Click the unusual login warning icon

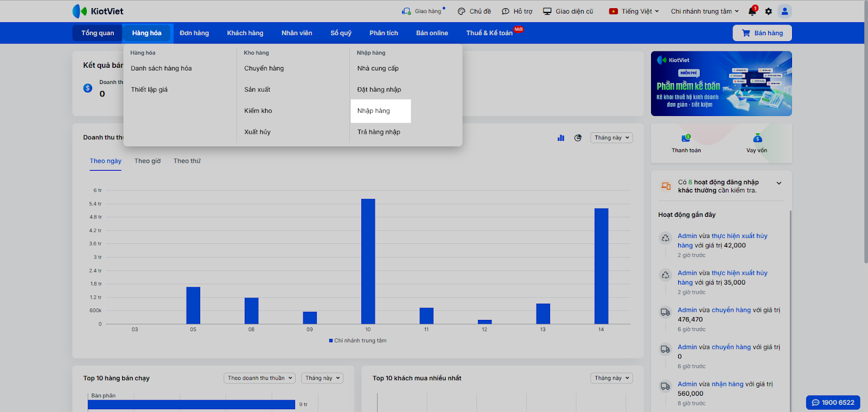[666, 186]
